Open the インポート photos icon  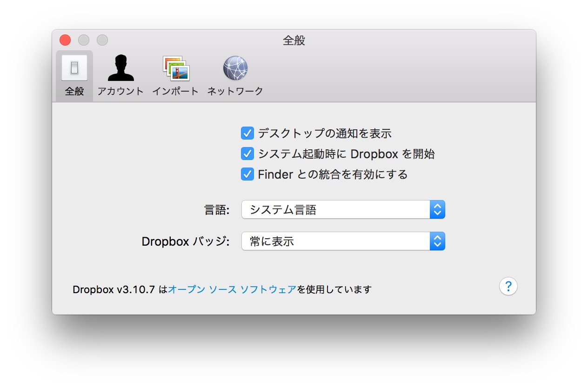point(176,68)
